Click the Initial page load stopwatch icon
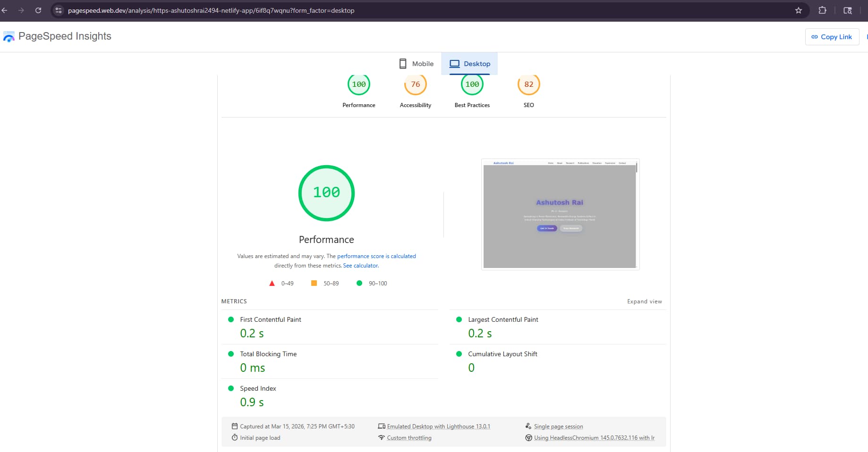Screen dimensions: 868x452 235,437
